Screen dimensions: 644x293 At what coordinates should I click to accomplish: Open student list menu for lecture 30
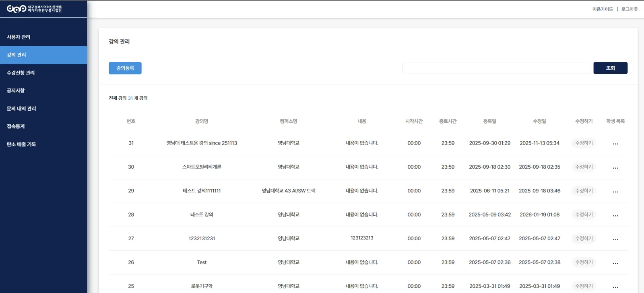click(x=615, y=168)
